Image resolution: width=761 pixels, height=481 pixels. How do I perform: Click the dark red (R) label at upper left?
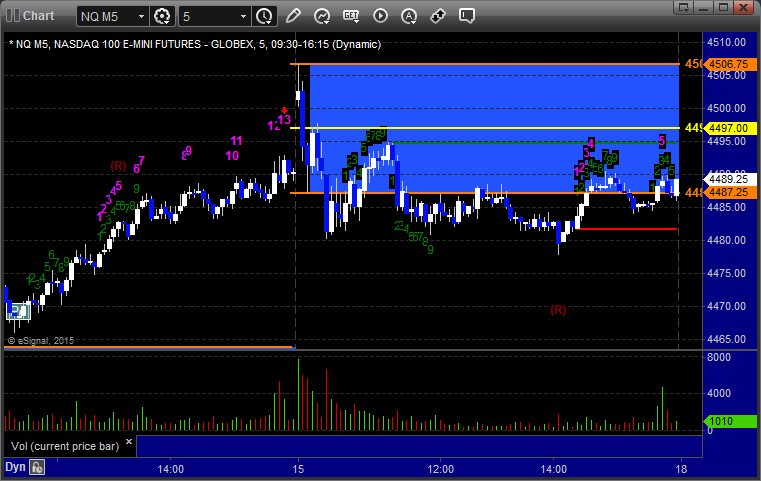point(118,166)
